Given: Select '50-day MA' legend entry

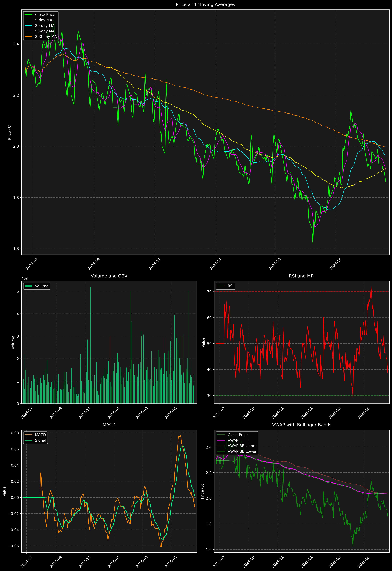Looking at the screenshot, I should [x=45, y=31].
